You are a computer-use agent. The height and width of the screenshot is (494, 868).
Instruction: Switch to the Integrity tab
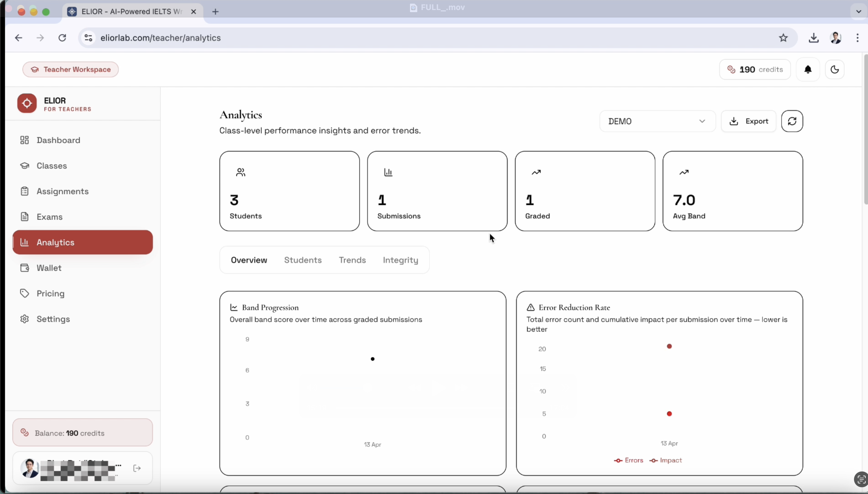coord(400,260)
